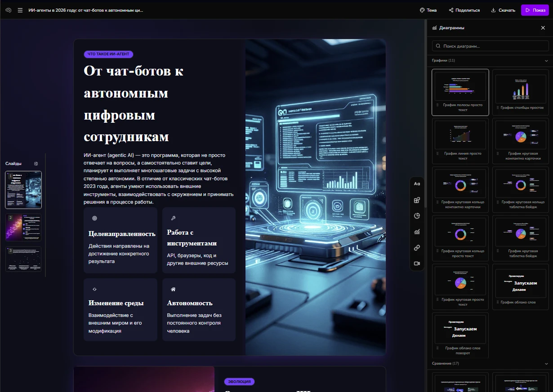Click the slide heading От чат-ботов к автономным
Viewport: 553px width, 392px height.
(x=134, y=104)
